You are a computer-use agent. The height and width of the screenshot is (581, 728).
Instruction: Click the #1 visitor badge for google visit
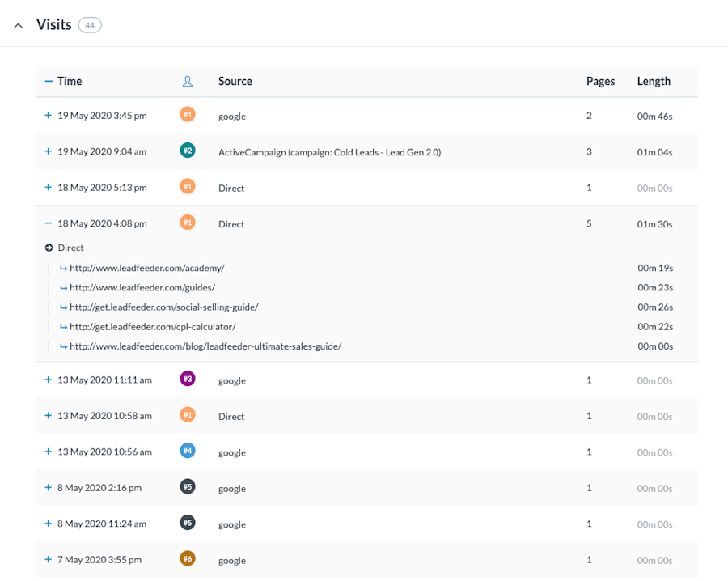click(x=187, y=115)
